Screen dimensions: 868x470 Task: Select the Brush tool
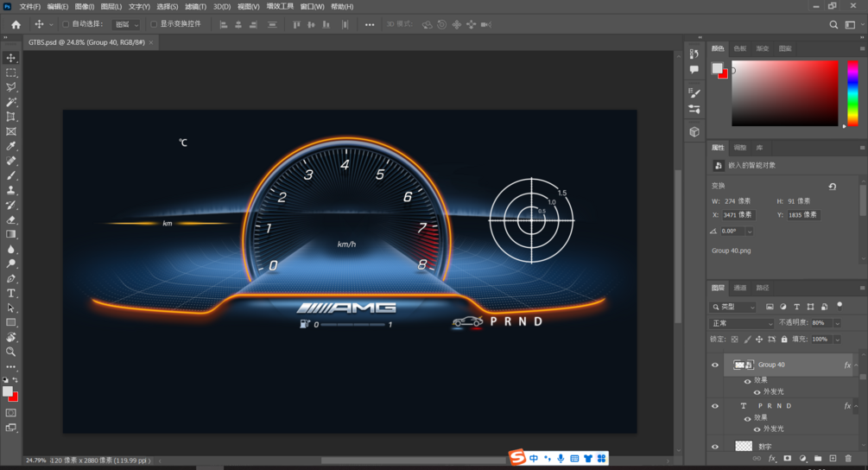click(x=10, y=175)
